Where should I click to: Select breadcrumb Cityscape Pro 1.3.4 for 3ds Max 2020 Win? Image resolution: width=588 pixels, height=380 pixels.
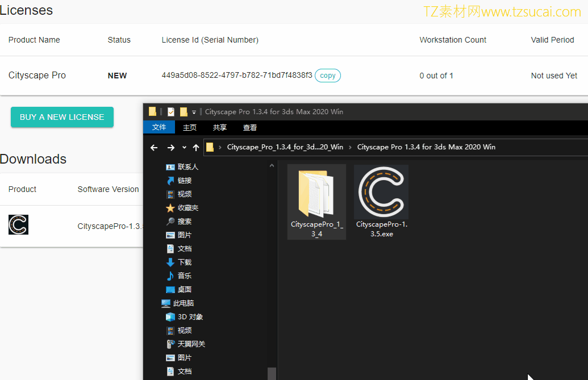[x=427, y=147]
